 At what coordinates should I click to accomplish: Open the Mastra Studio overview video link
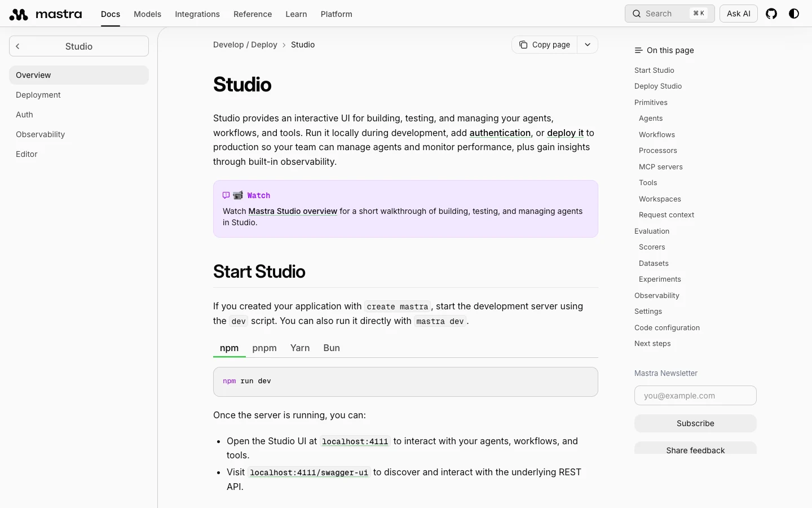tap(293, 211)
